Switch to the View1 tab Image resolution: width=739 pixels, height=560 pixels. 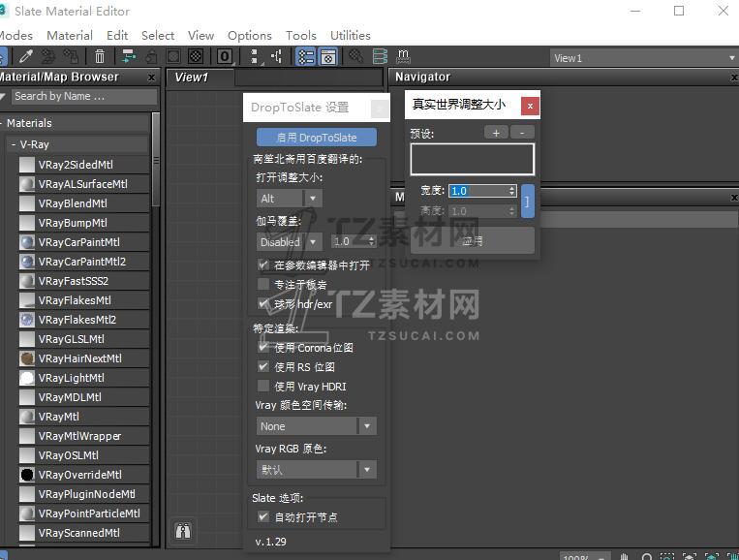191,78
